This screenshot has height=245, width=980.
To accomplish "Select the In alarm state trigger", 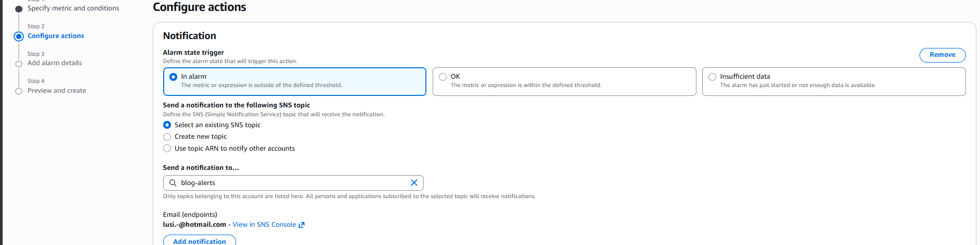I will coord(295,81).
